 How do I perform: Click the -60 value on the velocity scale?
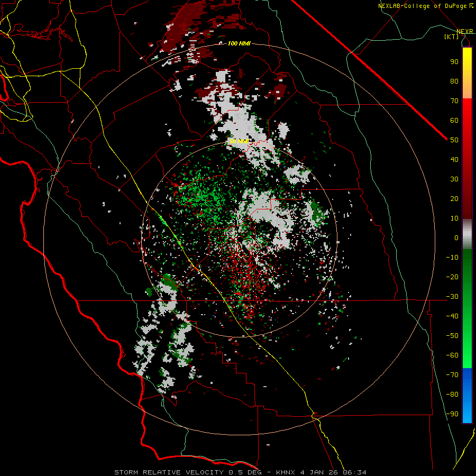tap(452, 355)
